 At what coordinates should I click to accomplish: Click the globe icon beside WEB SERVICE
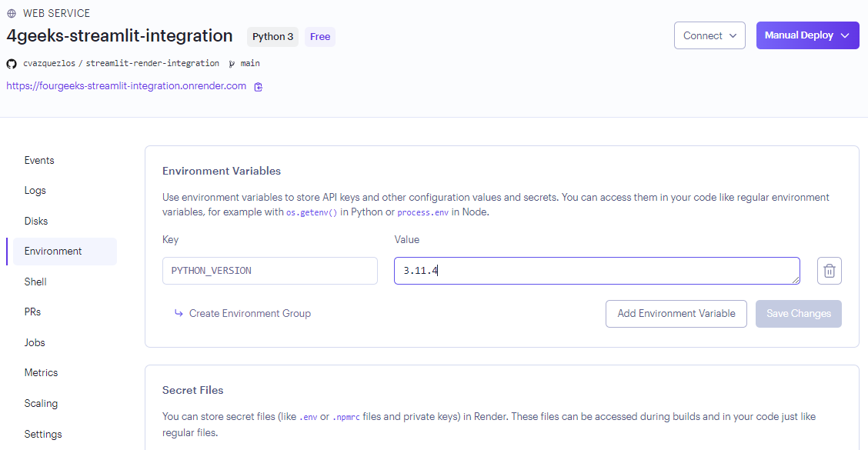[x=11, y=13]
